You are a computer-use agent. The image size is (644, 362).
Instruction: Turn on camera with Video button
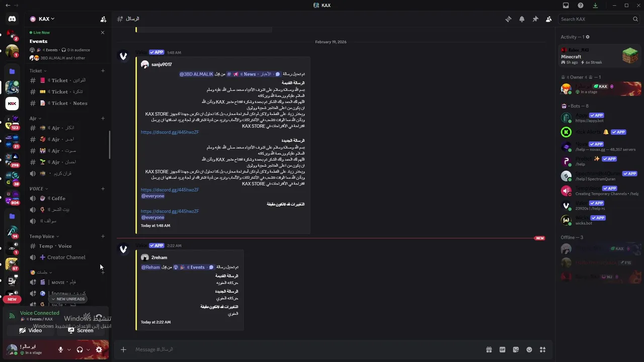(x=30, y=330)
